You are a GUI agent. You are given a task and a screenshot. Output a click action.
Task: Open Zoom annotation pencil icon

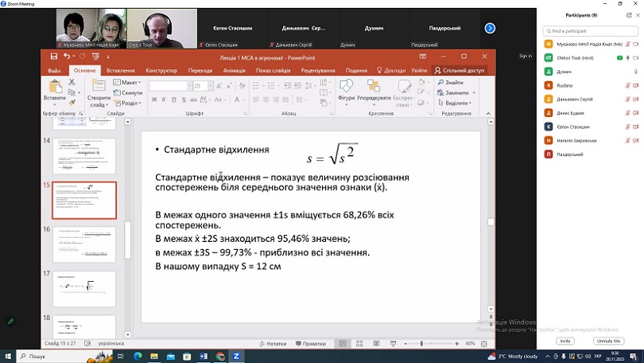(10, 321)
